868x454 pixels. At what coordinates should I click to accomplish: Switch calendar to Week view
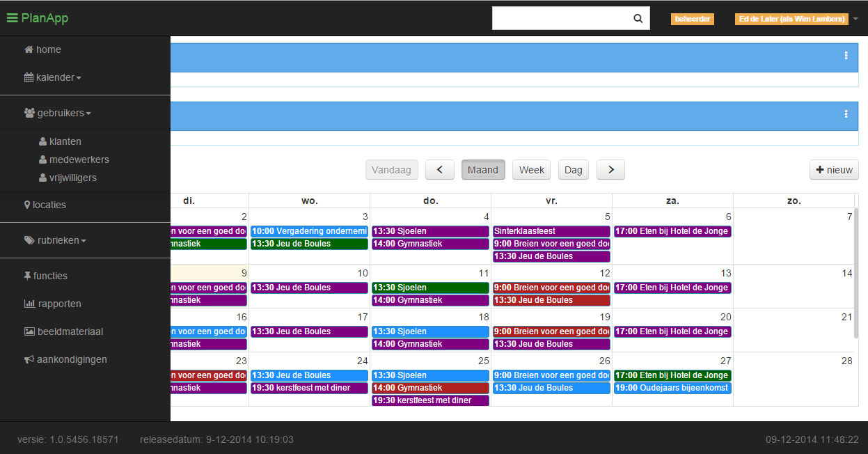coord(531,170)
